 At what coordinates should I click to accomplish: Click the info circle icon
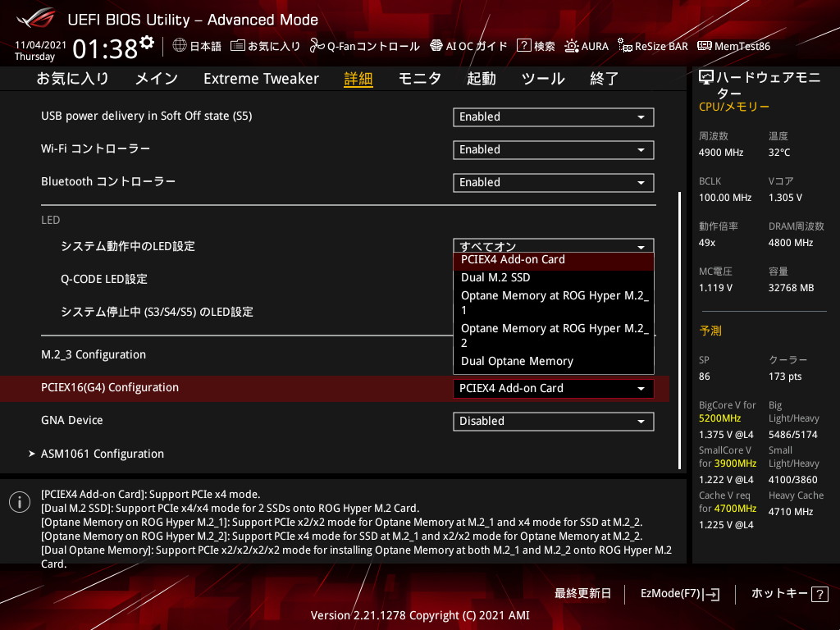tap(20, 502)
